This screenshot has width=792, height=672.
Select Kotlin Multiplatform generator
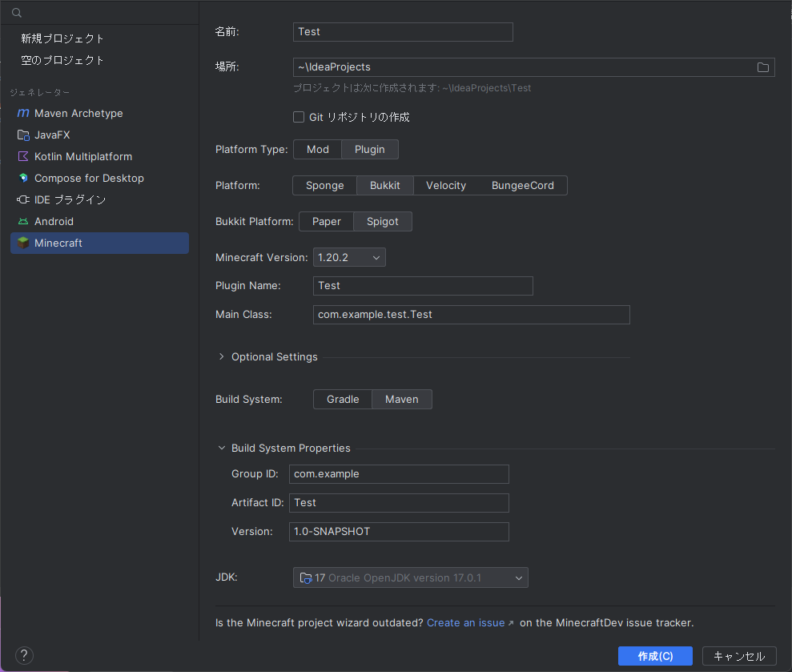pos(99,157)
